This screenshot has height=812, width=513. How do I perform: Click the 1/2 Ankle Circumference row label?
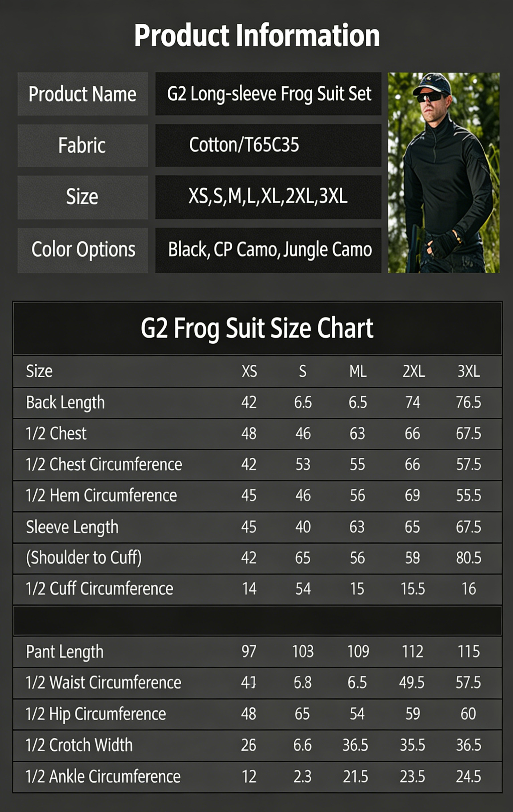[x=103, y=776]
